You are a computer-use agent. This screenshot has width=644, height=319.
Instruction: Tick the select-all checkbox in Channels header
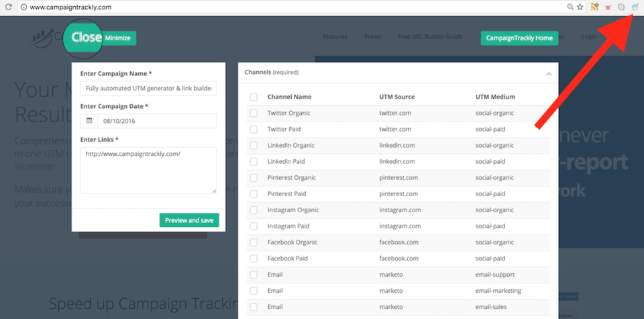click(254, 97)
